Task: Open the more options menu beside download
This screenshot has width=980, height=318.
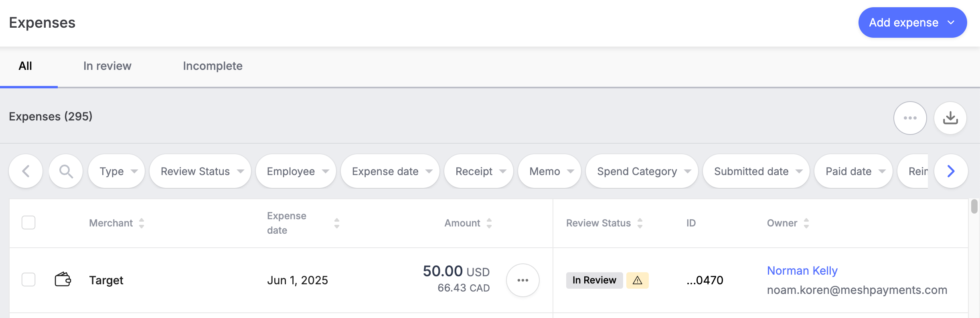Action: click(x=910, y=118)
